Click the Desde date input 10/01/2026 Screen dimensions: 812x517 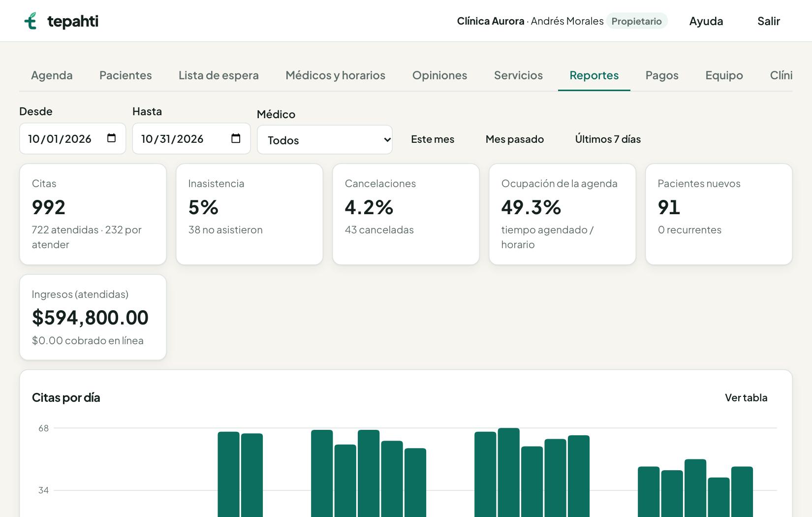73,138
